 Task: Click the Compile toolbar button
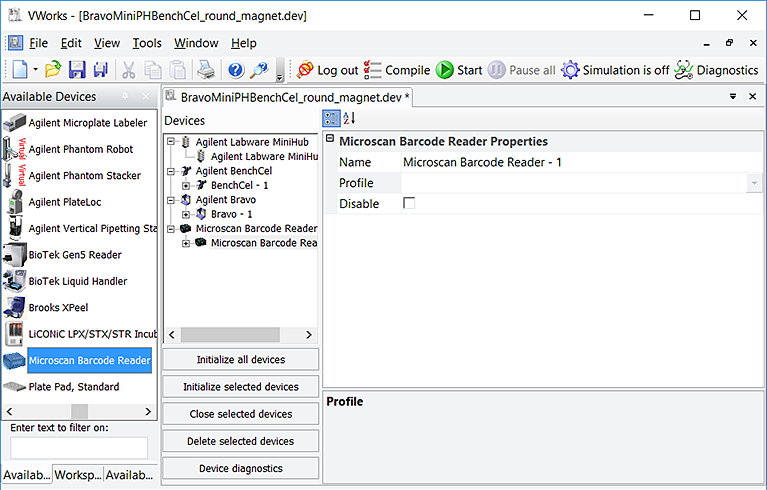(x=396, y=70)
